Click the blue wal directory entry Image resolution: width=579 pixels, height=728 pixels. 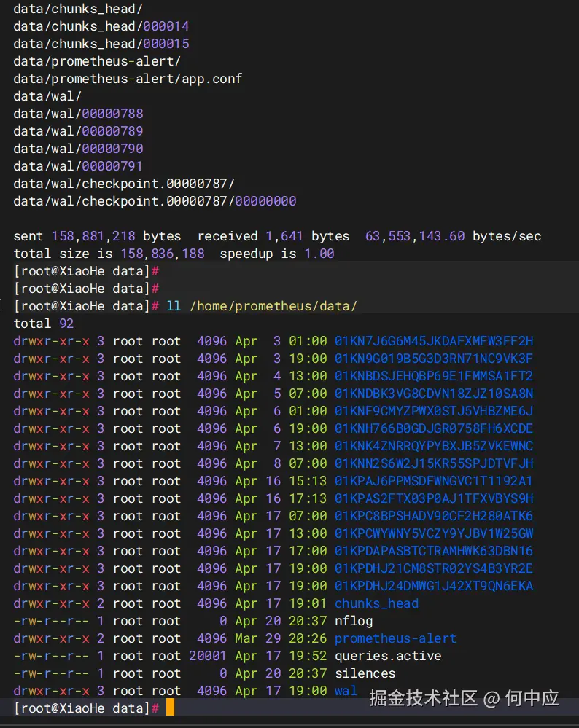(x=346, y=691)
